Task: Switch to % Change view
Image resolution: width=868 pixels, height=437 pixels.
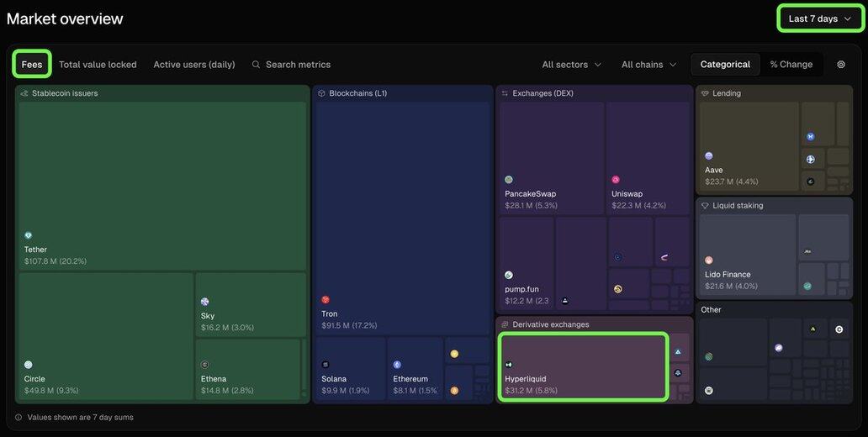Action: (x=791, y=64)
